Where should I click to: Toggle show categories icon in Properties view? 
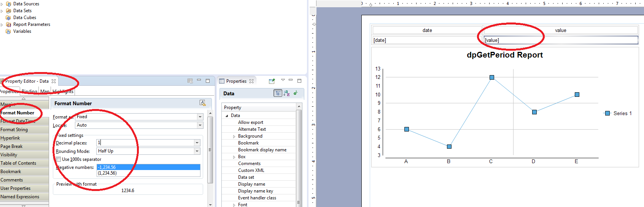point(278,93)
